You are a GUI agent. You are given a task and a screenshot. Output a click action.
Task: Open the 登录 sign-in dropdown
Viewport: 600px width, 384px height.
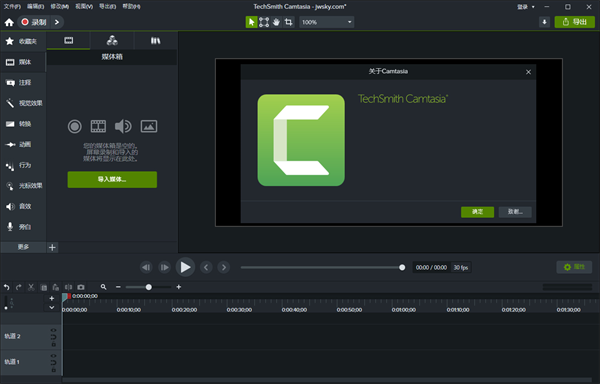click(x=526, y=7)
